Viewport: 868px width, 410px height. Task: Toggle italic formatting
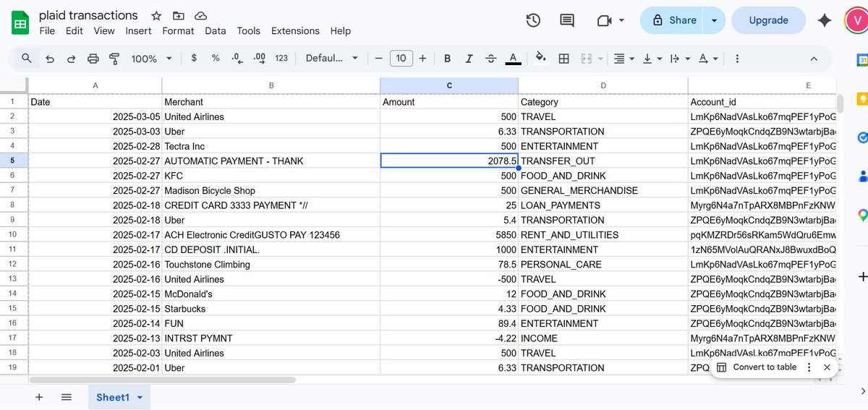(469, 59)
